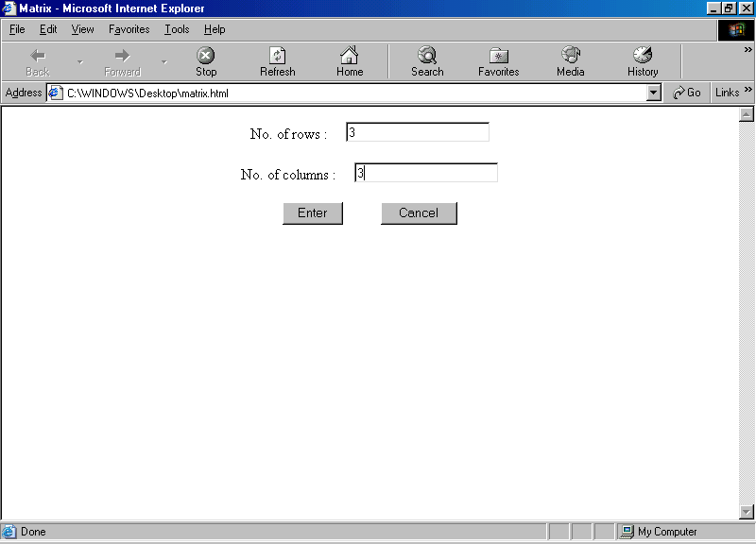This screenshot has height=544, width=756.
Task: Open the Favorites toolbar pane
Action: [499, 61]
